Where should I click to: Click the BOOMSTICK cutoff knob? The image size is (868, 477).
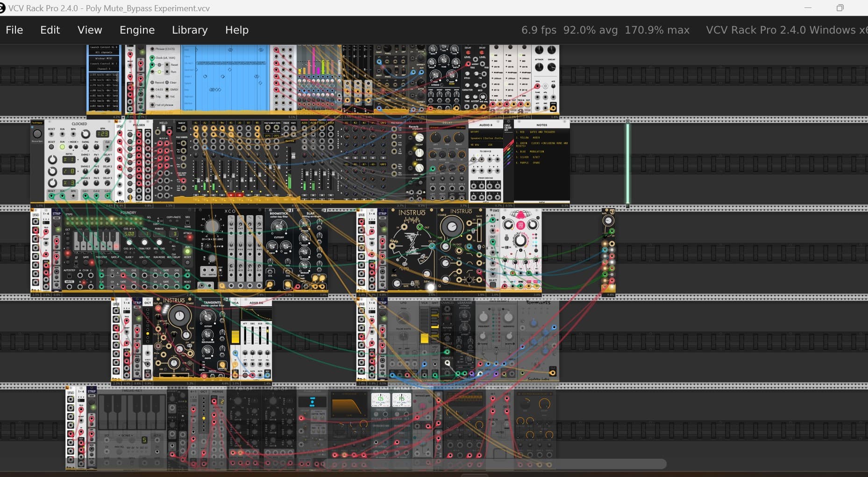279,227
